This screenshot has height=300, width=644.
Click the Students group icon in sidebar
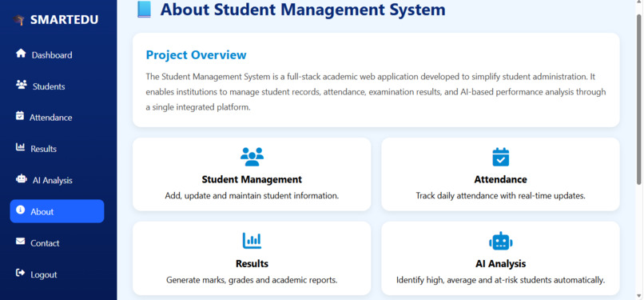pos(22,85)
